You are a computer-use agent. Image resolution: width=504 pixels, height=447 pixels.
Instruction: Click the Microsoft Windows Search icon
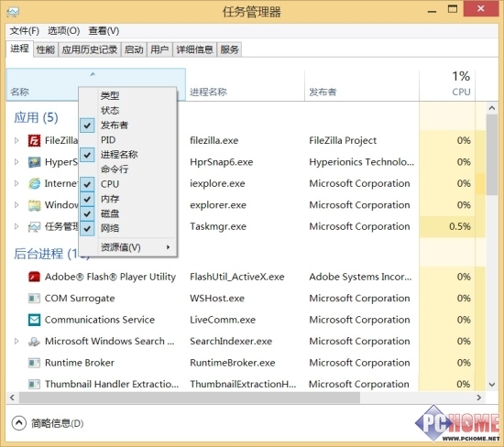[34, 342]
